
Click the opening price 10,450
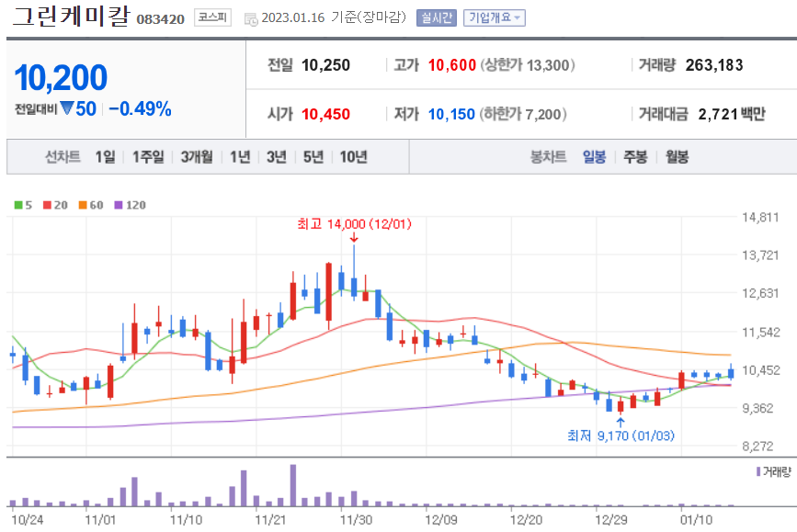pos(325,114)
